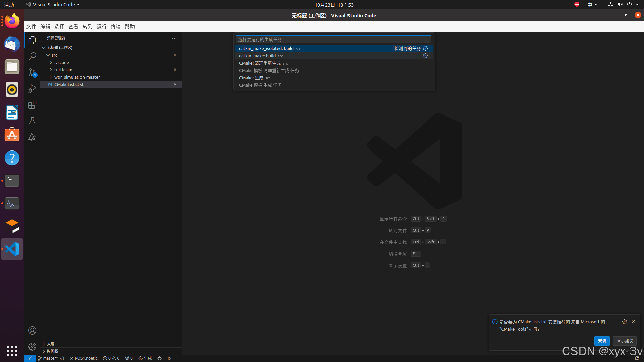The width and height of the screenshot is (644, 362).
Task: Click the 显示建议 button
Action: (625, 341)
